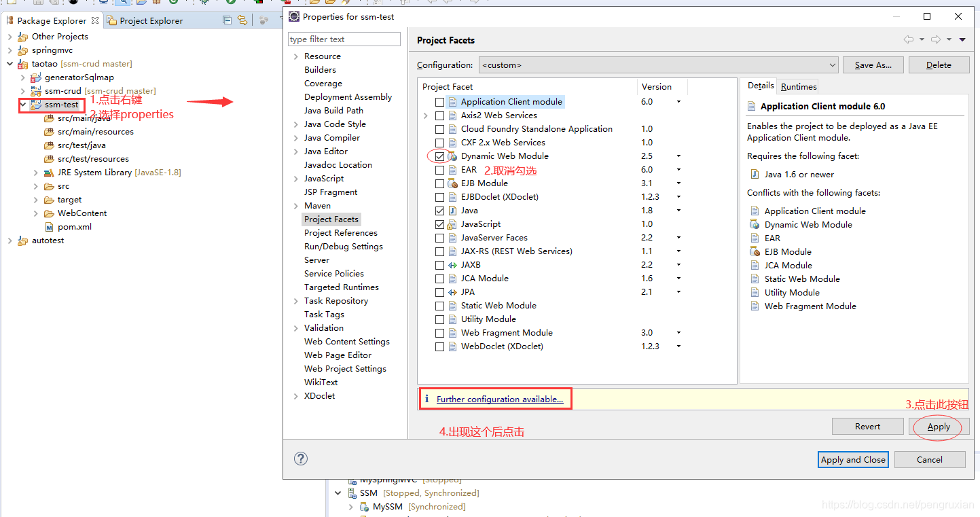
Task: Expand the Maven properties node
Action: [295, 206]
